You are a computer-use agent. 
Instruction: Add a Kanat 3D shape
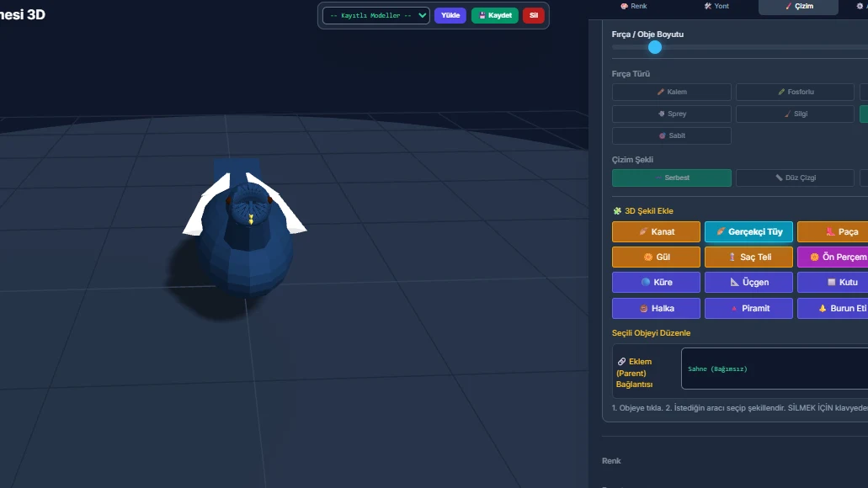[656, 232]
